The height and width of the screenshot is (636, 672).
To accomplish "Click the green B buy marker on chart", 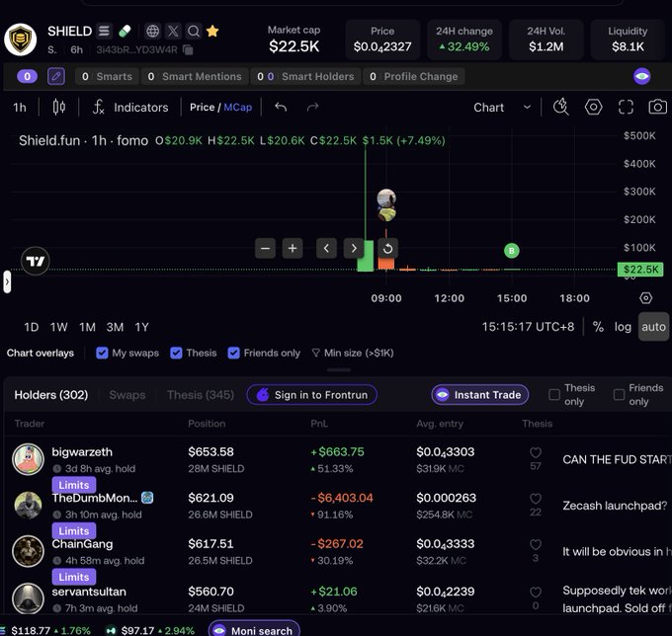I will coord(511,251).
